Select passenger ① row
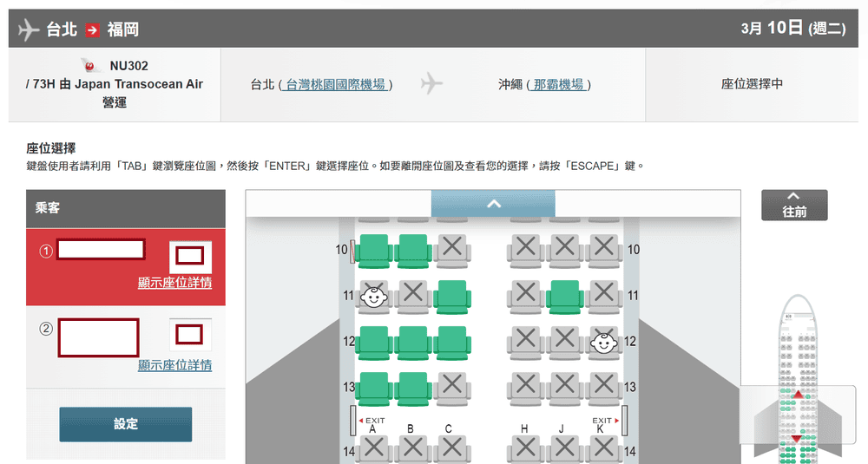The image size is (868, 464). [x=126, y=267]
